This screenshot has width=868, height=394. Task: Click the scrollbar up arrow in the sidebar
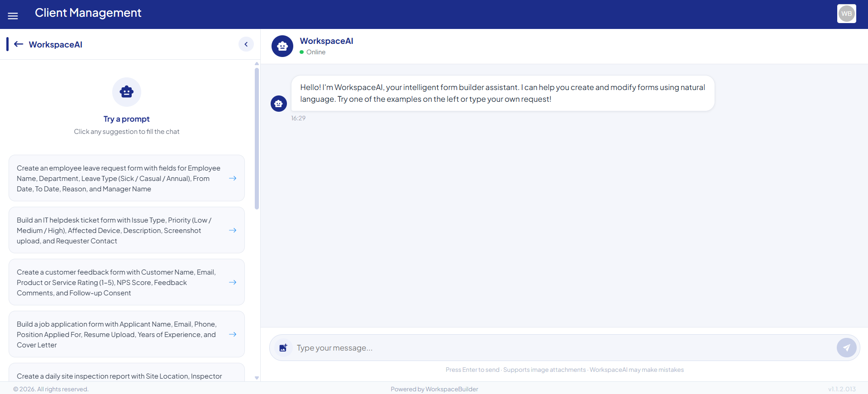coord(257,64)
